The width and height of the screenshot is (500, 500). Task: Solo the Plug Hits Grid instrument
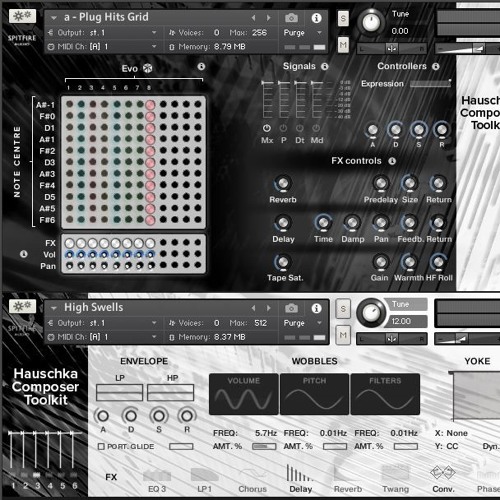pyautogui.click(x=343, y=19)
